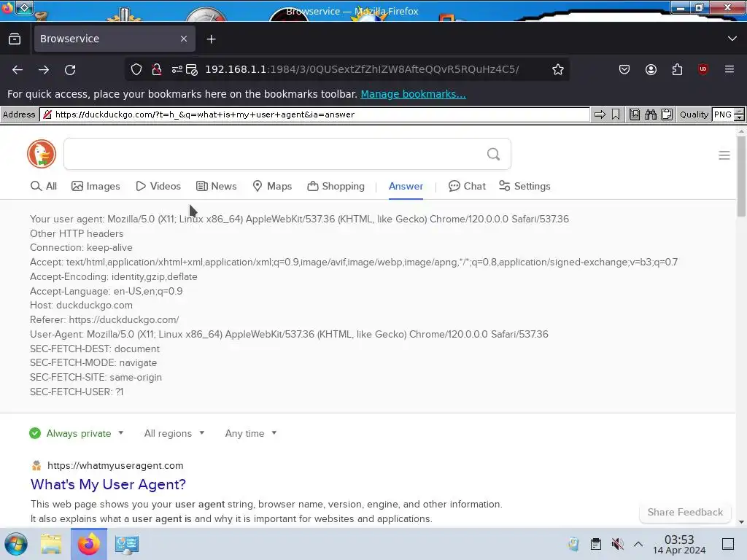
Task: Open the Firefox application hamburger menu
Action: 729,69
